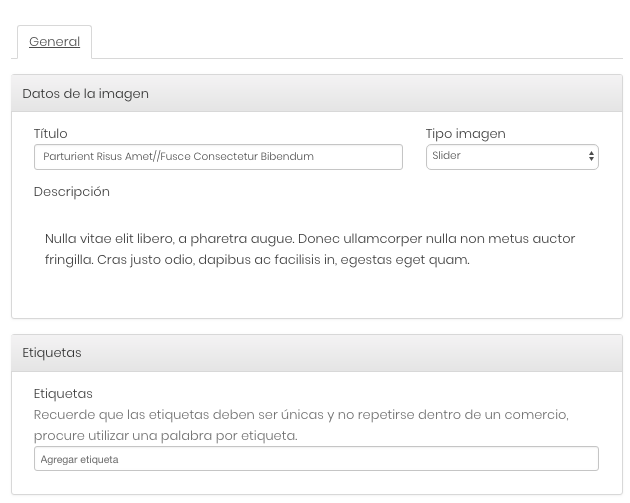This screenshot has height=503, width=630.
Task: Place cursor on Bibendum in title field
Action: click(287, 156)
